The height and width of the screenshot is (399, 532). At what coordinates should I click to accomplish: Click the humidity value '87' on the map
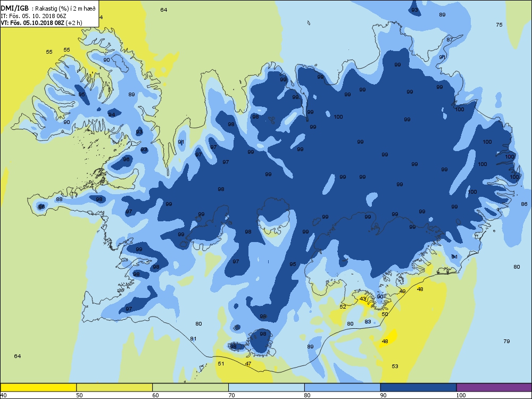(450, 40)
